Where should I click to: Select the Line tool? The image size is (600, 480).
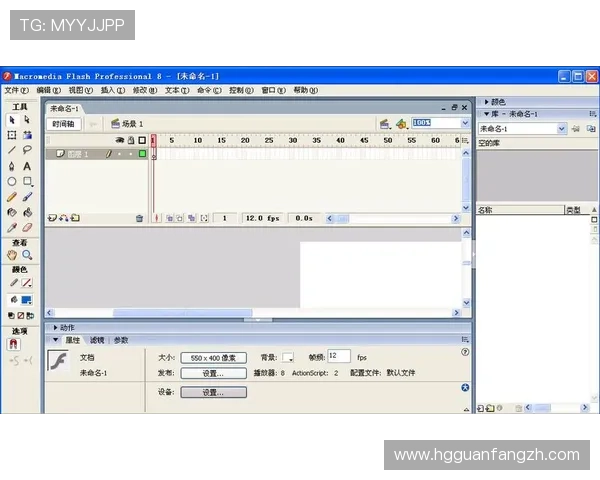[x=12, y=150]
